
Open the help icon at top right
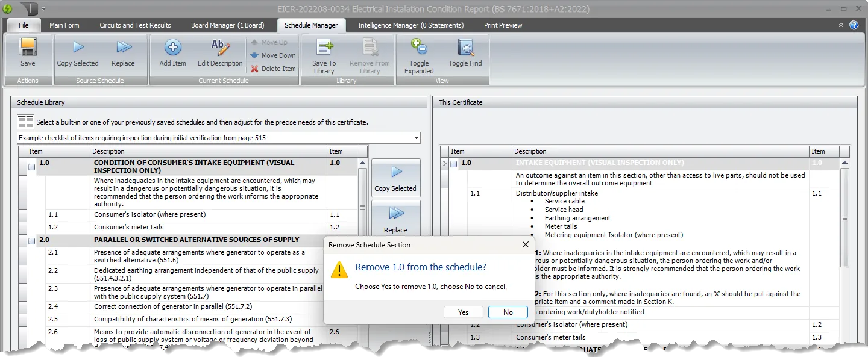[x=854, y=25]
